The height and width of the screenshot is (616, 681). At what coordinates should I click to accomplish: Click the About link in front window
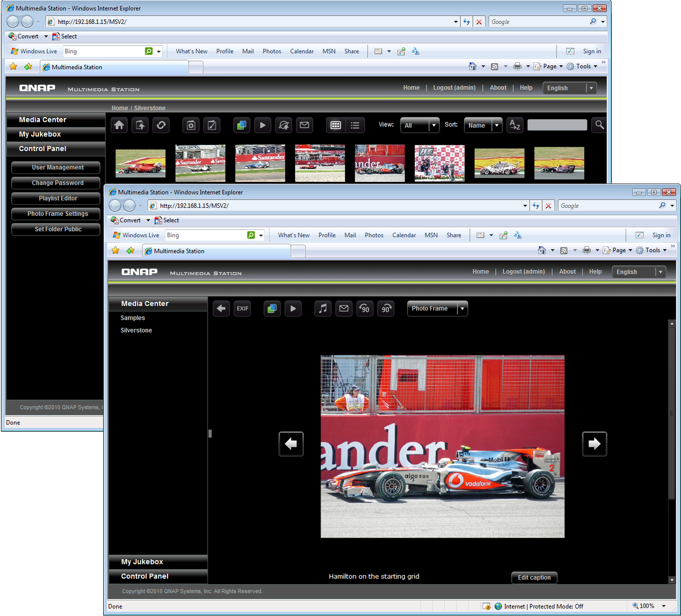point(567,272)
